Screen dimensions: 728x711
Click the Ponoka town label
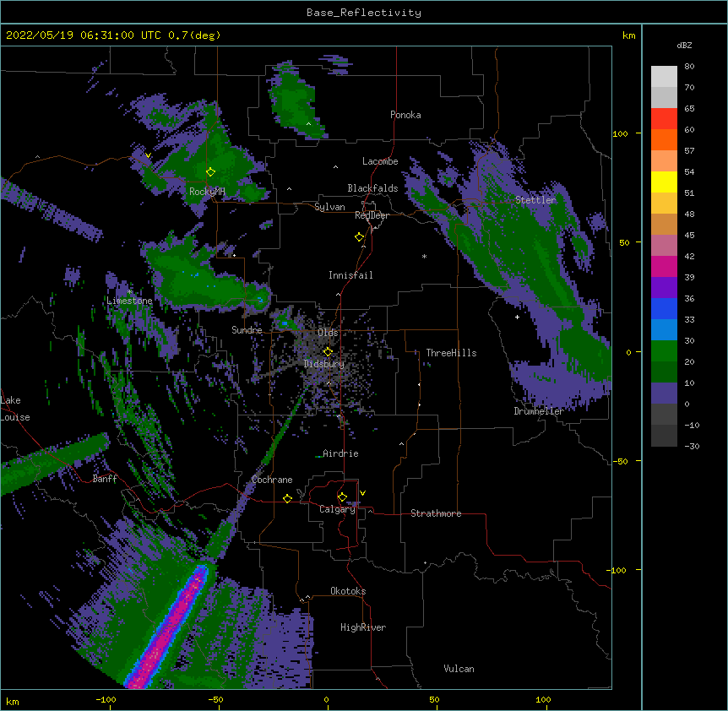pyautogui.click(x=405, y=115)
